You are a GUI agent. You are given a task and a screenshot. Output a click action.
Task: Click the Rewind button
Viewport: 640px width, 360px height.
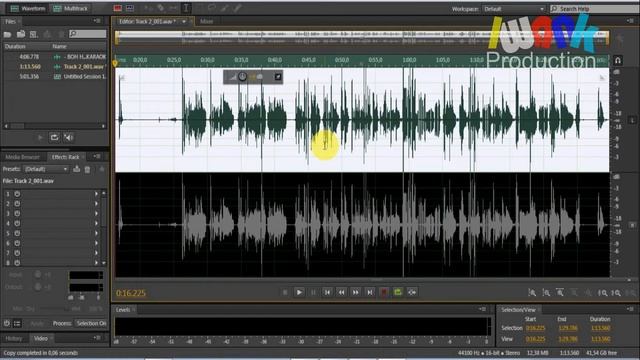[x=342, y=292]
